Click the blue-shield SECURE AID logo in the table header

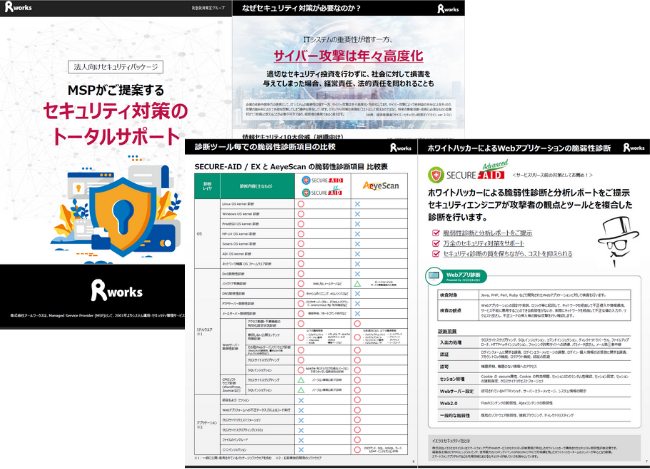[323, 180]
